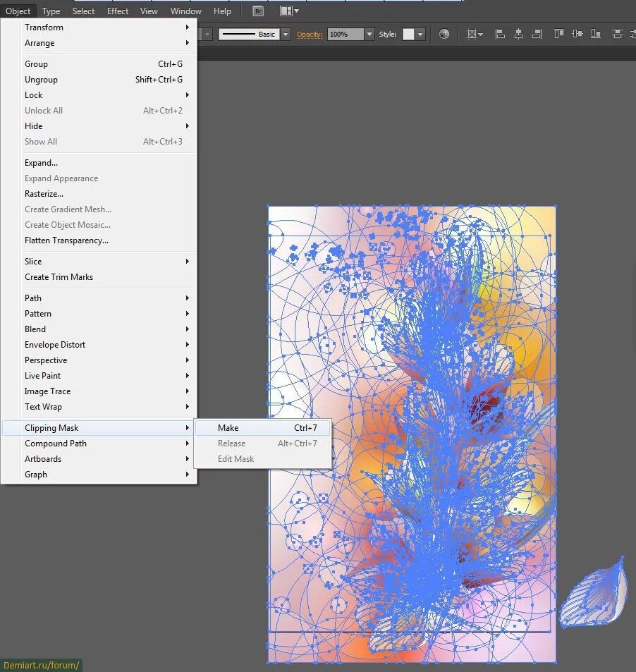The image size is (636, 672).
Task: Open Adobe Bridge via the Br icon
Action: pos(258,11)
